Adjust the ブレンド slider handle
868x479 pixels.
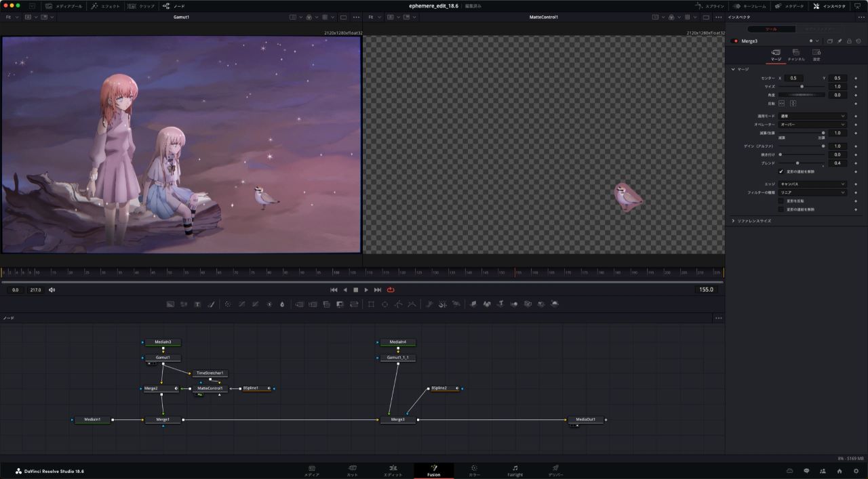(797, 163)
